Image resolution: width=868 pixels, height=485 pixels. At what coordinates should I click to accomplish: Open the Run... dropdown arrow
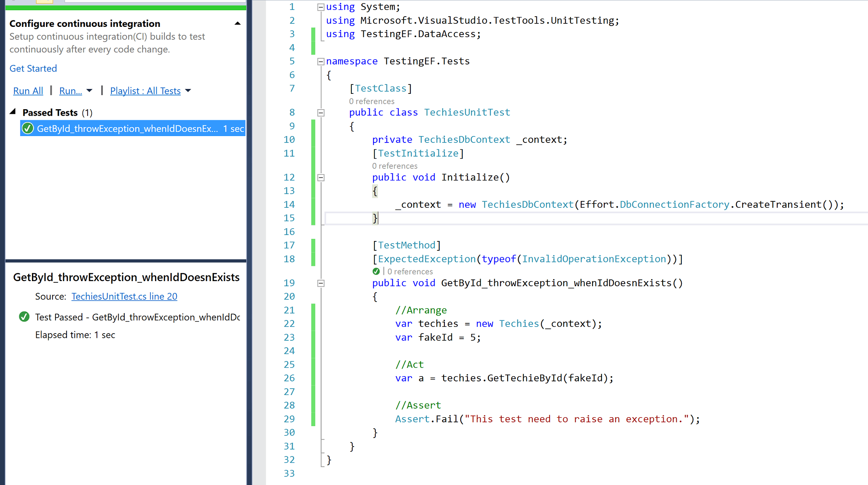coord(89,91)
